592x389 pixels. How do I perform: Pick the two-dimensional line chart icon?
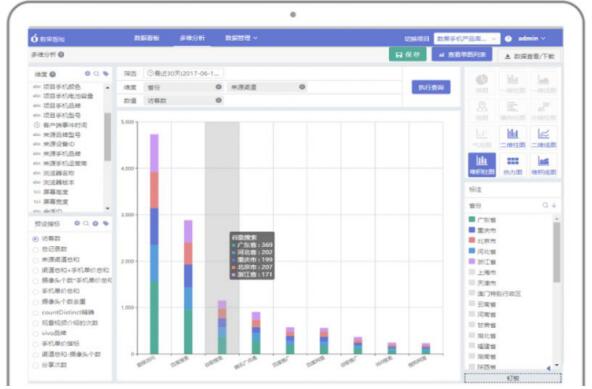(x=543, y=137)
